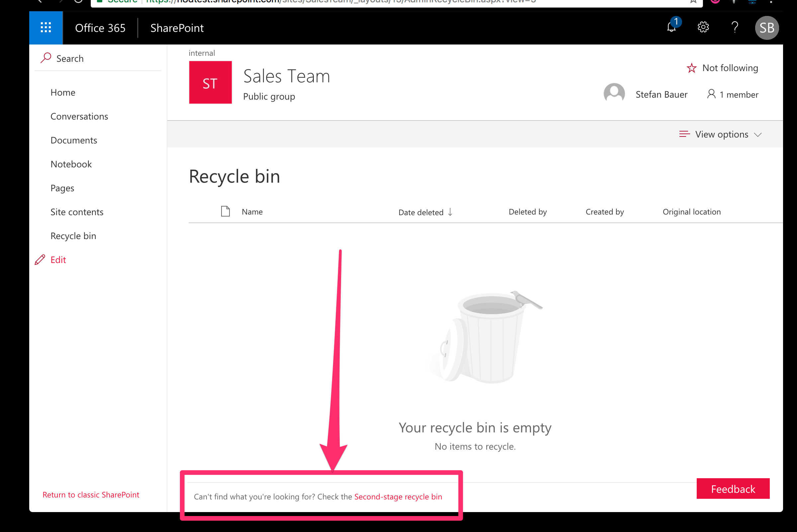Navigate to Documents in the left menu

(x=74, y=140)
